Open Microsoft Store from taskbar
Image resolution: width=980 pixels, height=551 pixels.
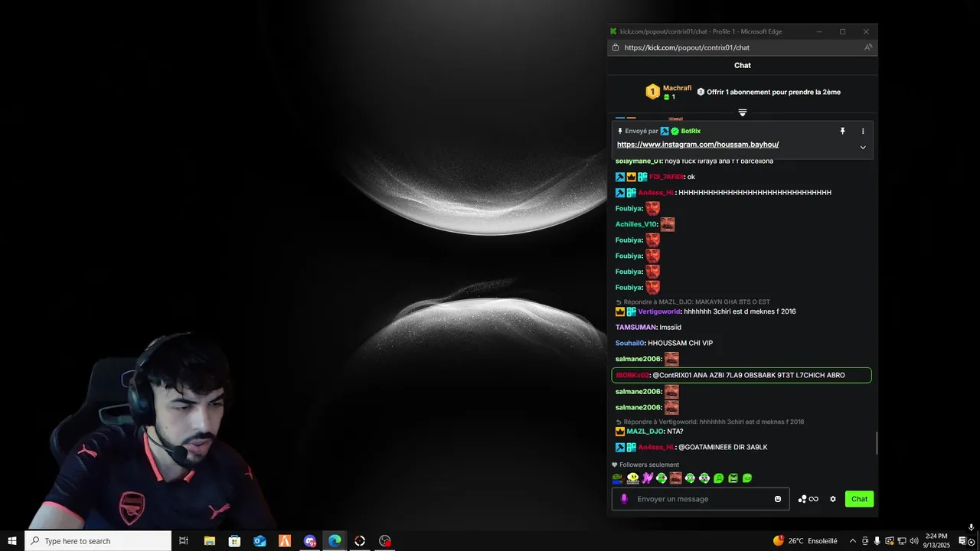[235, 541]
